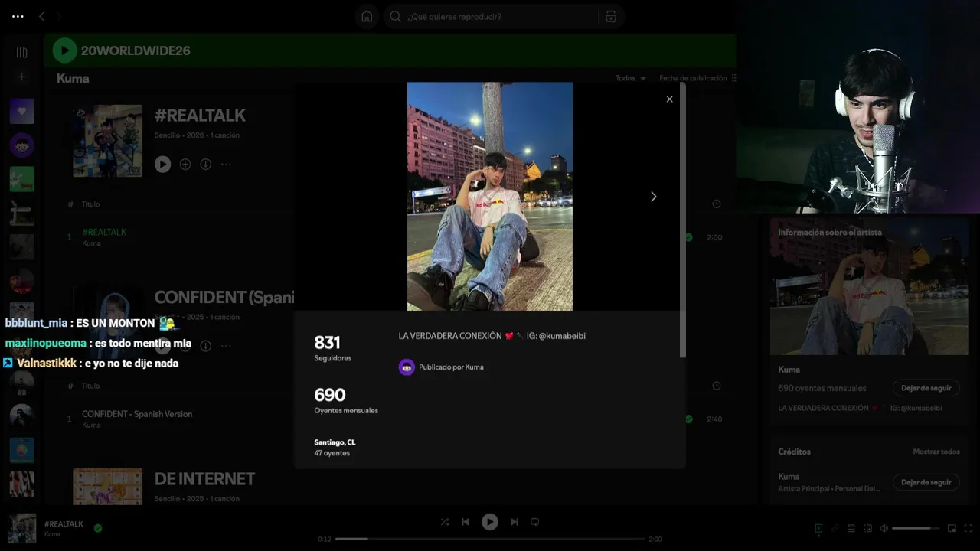This screenshot has height=551, width=980.
Task: Go back with the left chevron
Action: click(42, 16)
